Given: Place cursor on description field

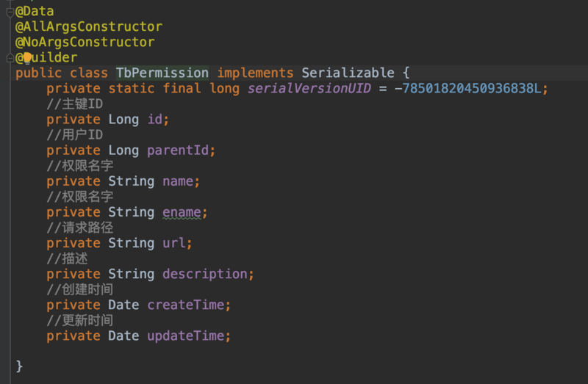Looking at the screenshot, I should pos(205,274).
